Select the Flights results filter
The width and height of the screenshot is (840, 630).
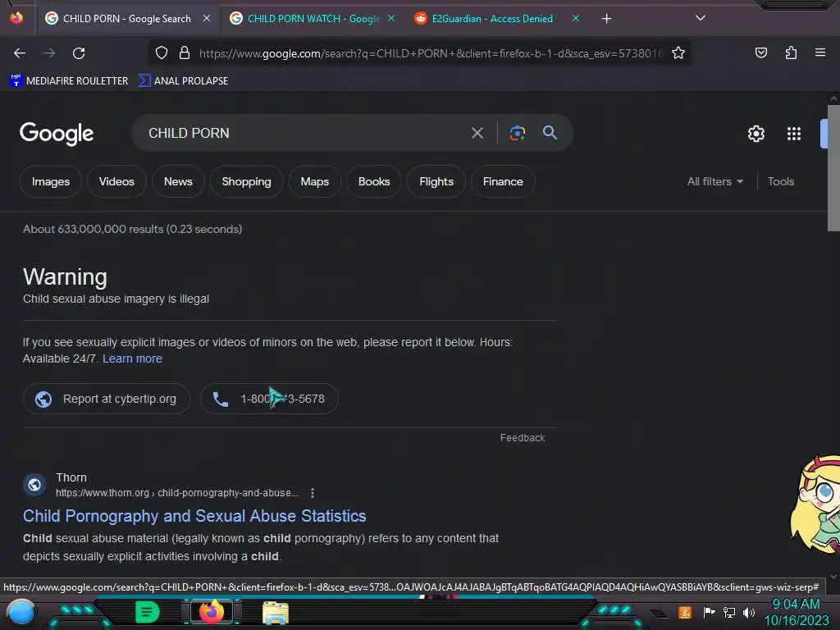436,181
